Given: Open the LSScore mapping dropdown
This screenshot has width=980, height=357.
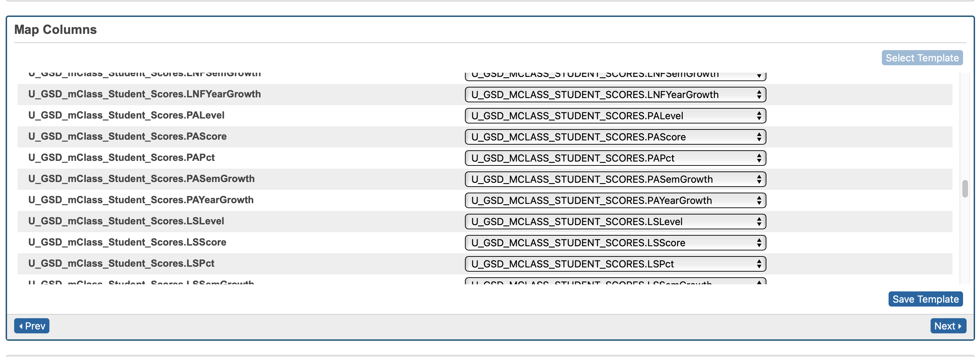Looking at the screenshot, I should click(615, 243).
